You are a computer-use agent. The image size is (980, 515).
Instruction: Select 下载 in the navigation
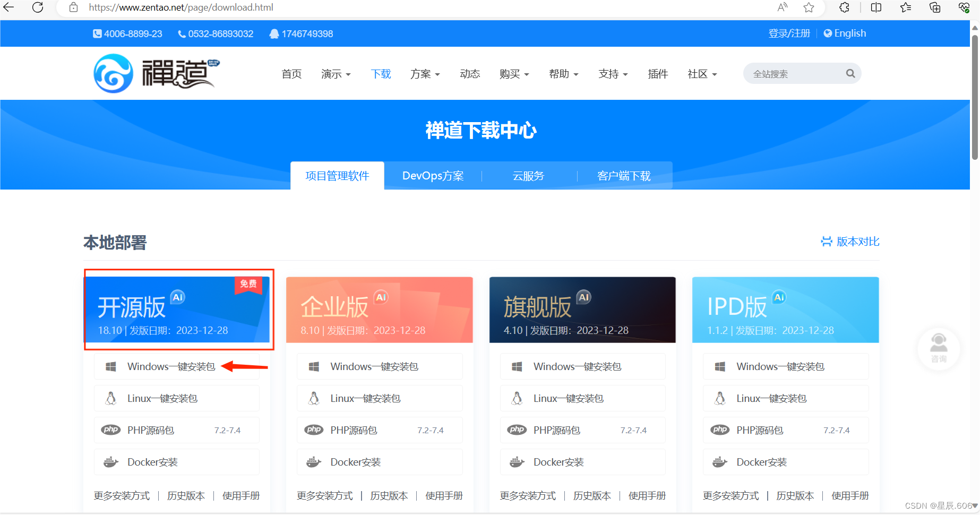(381, 74)
